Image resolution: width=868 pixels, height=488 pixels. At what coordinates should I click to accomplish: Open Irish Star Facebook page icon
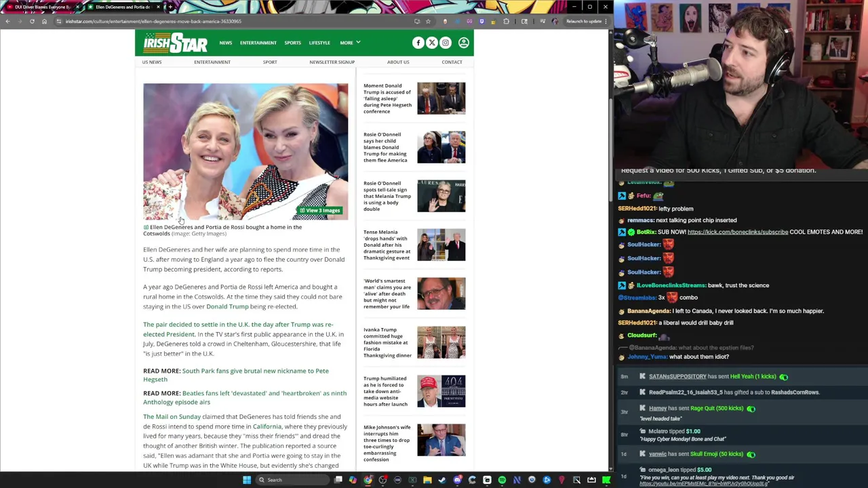418,43
